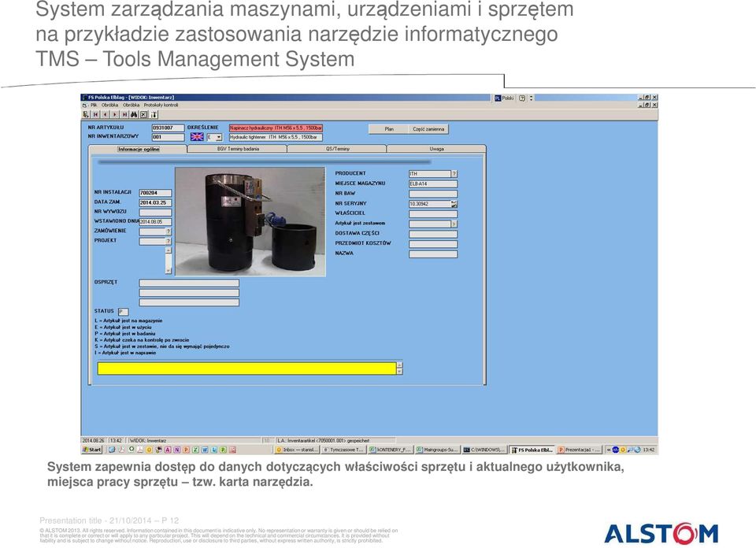Click the scrollbar below PROJEKT field

pos(169,261)
